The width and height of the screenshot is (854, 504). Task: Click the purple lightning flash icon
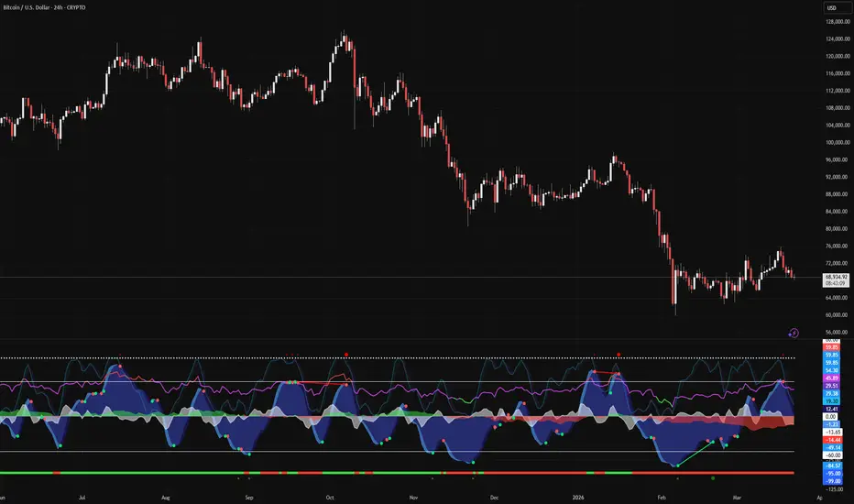coord(794,333)
